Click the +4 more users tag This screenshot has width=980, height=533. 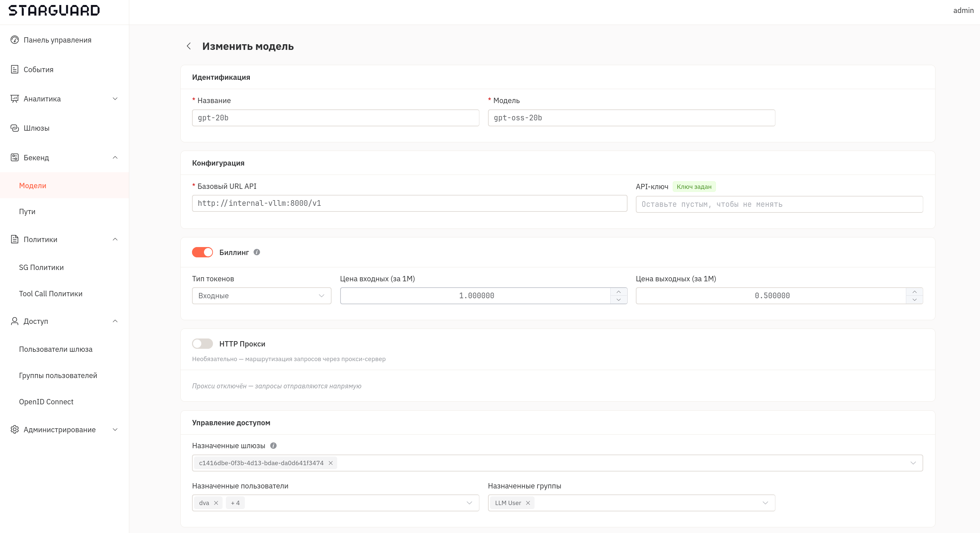tap(235, 503)
